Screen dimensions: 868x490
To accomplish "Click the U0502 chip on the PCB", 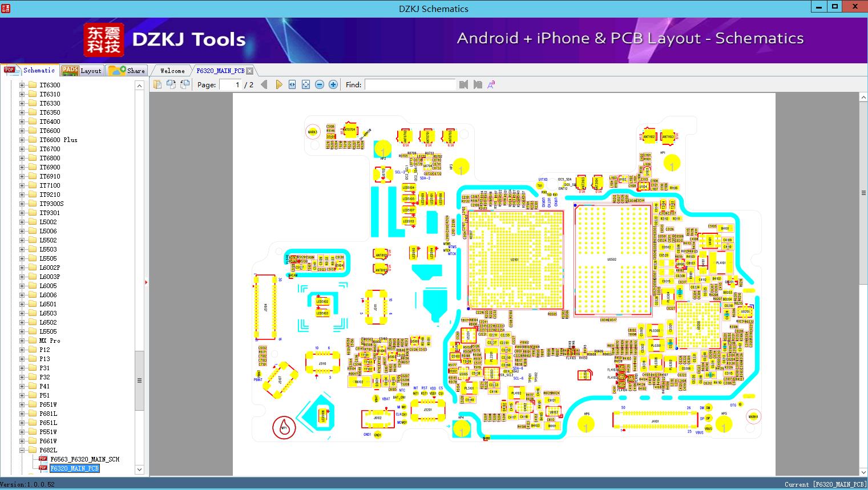I will click(613, 260).
